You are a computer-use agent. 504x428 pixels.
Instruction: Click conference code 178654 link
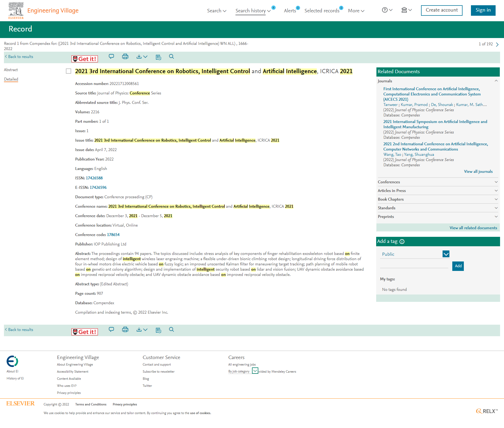point(113,235)
